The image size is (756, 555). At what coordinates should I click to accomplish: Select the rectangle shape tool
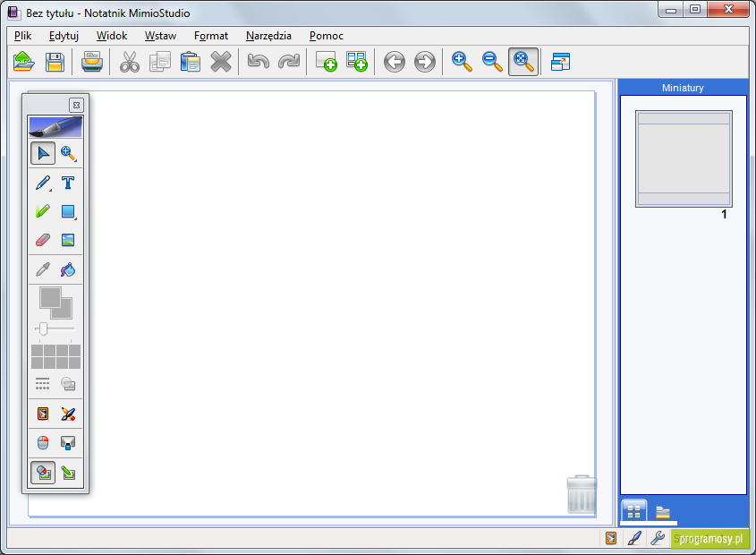click(68, 211)
